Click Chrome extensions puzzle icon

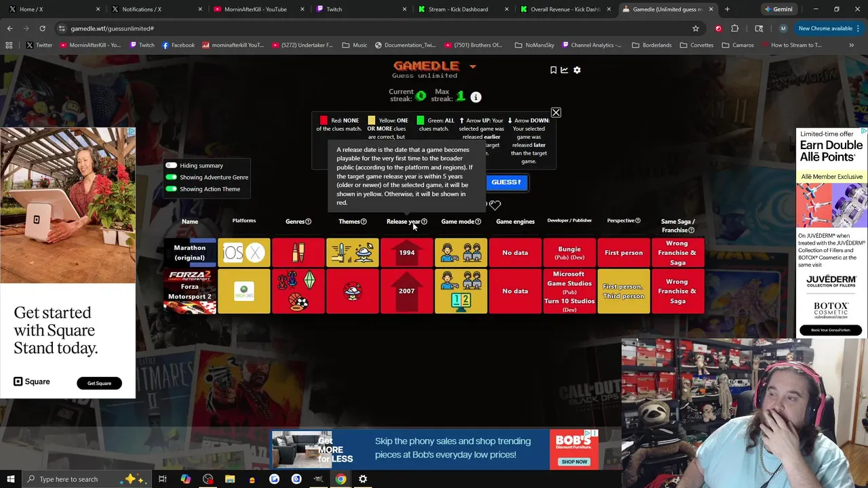(x=735, y=28)
